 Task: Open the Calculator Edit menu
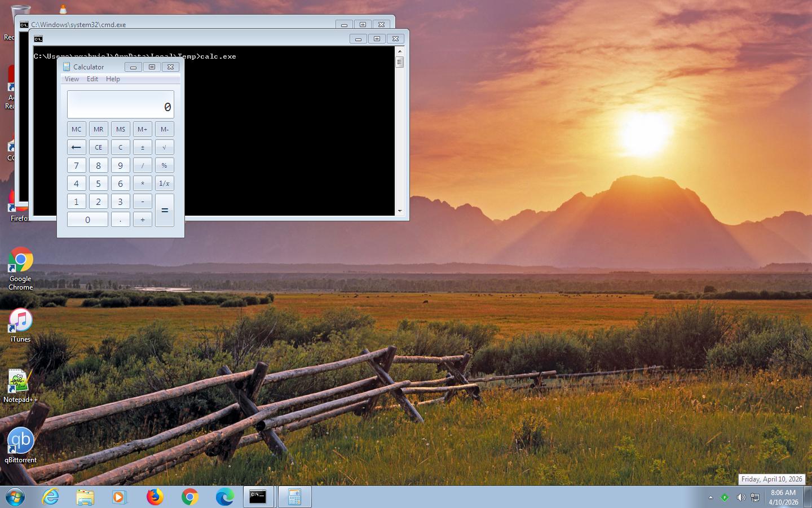tap(92, 79)
